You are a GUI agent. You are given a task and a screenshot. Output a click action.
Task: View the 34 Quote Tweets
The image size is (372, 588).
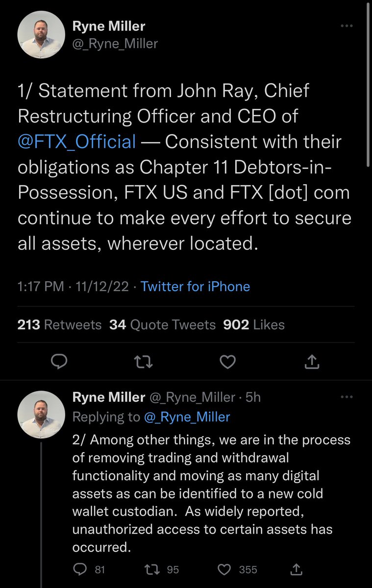point(162,324)
